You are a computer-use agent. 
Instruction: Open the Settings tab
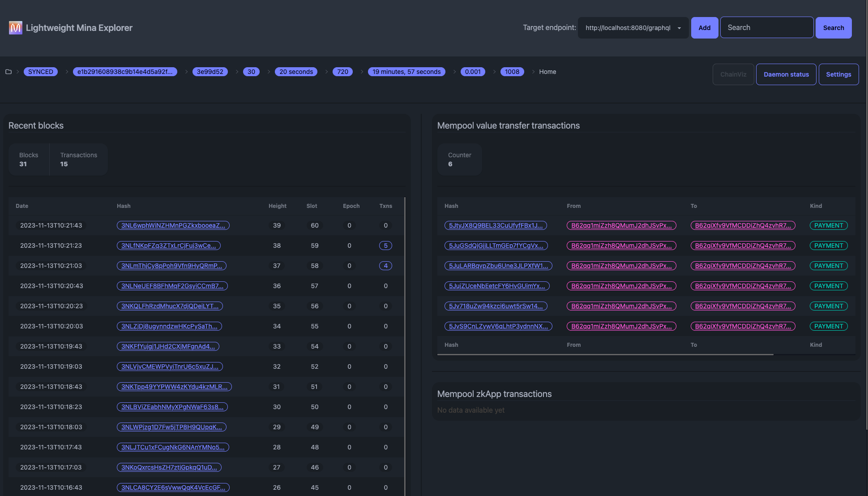(838, 74)
